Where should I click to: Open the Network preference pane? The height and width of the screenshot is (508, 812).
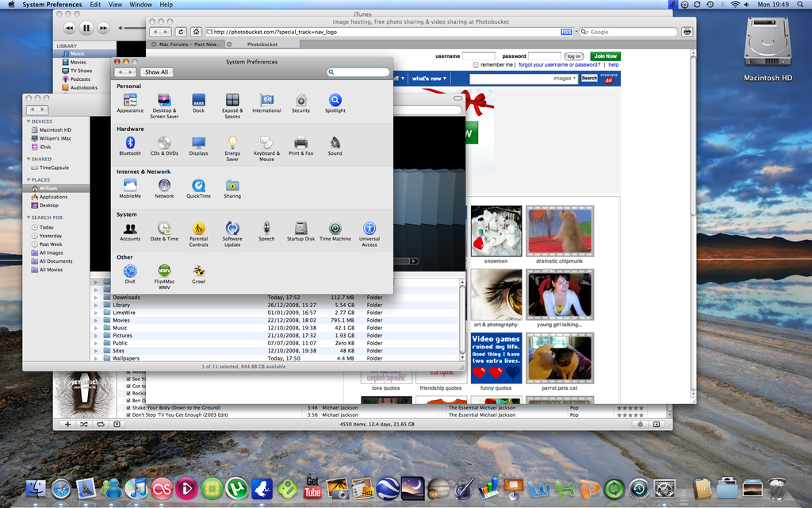(x=164, y=189)
